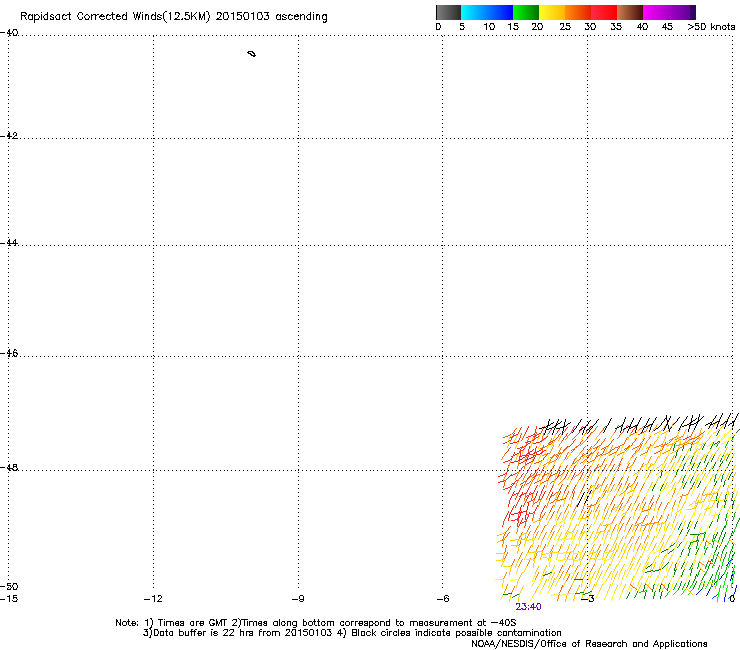Click the '>50 knots' legend label
Screen dimensions: 740x650
pos(711,27)
